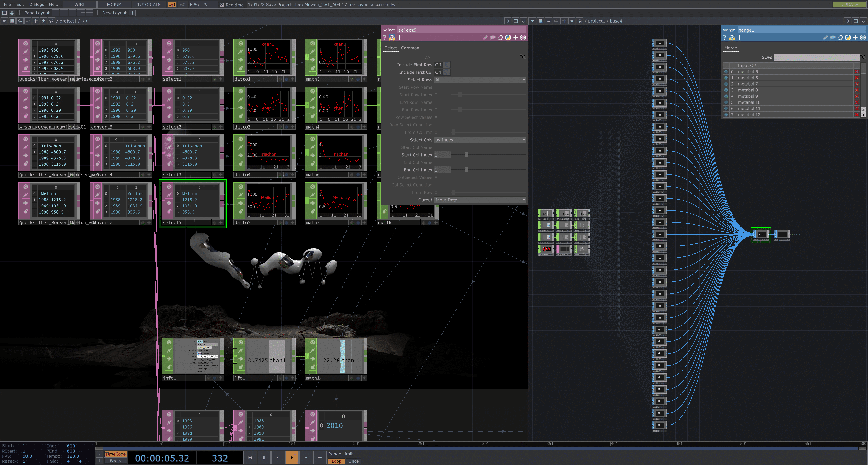Image resolution: width=868 pixels, height=465 pixels.
Task: Click the SOPs input field in merge1
Action: (816, 57)
